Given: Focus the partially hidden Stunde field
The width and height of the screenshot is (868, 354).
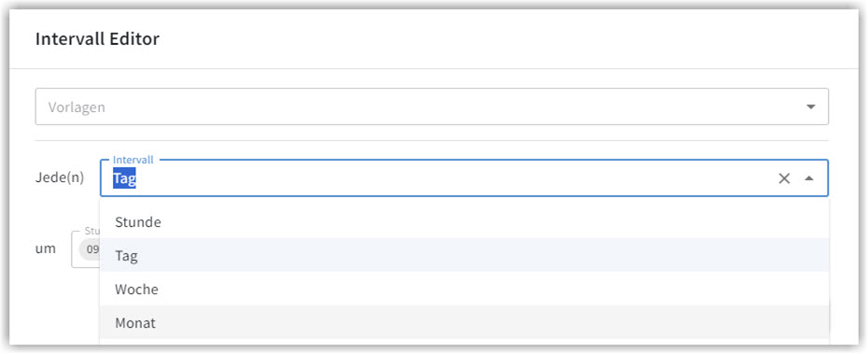Looking at the screenshot, I should click(85, 249).
